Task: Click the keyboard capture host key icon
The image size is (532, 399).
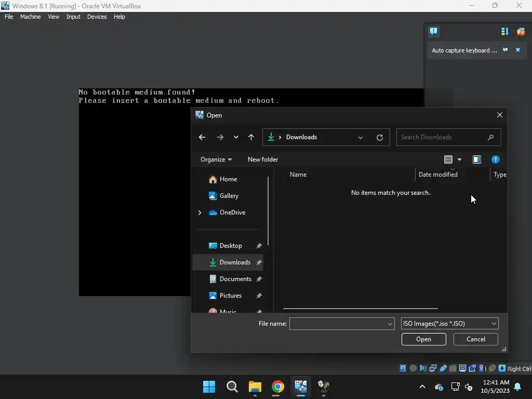Action: pos(502,368)
